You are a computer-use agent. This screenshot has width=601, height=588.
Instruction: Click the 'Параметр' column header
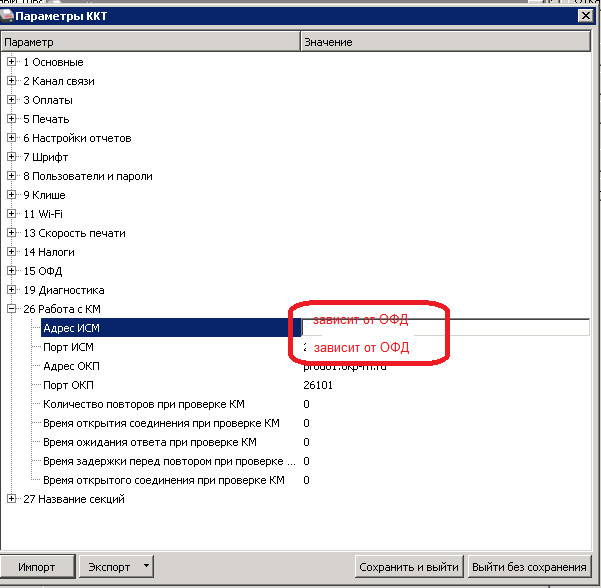click(150, 42)
